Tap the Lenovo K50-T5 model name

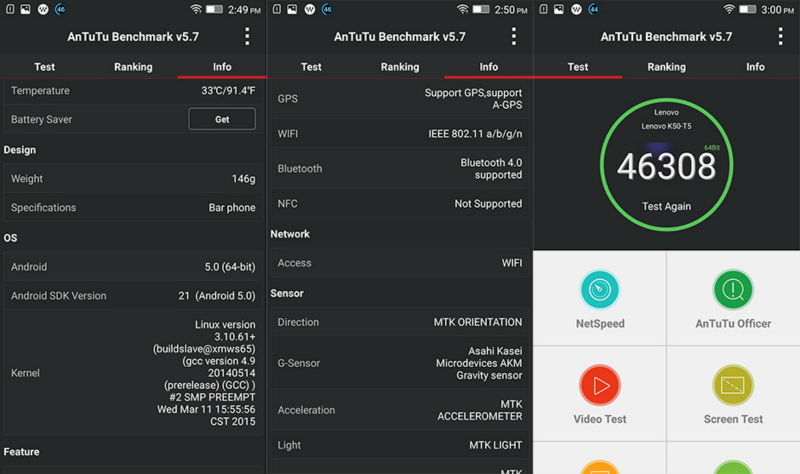666,126
